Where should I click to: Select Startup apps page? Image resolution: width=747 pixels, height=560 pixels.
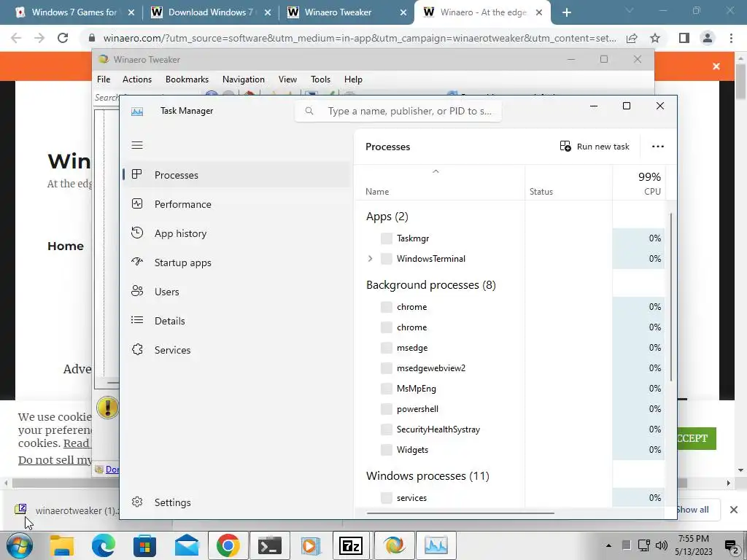236,262
